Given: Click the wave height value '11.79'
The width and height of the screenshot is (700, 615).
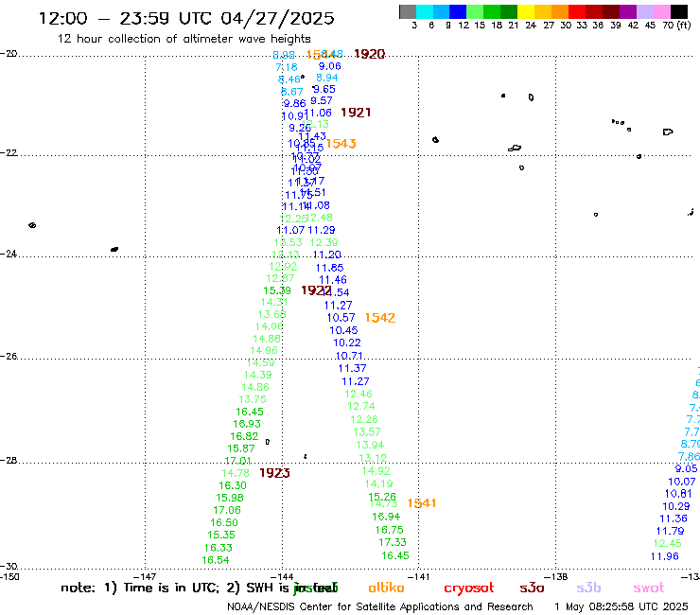Looking at the screenshot, I should click(x=670, y=531).
